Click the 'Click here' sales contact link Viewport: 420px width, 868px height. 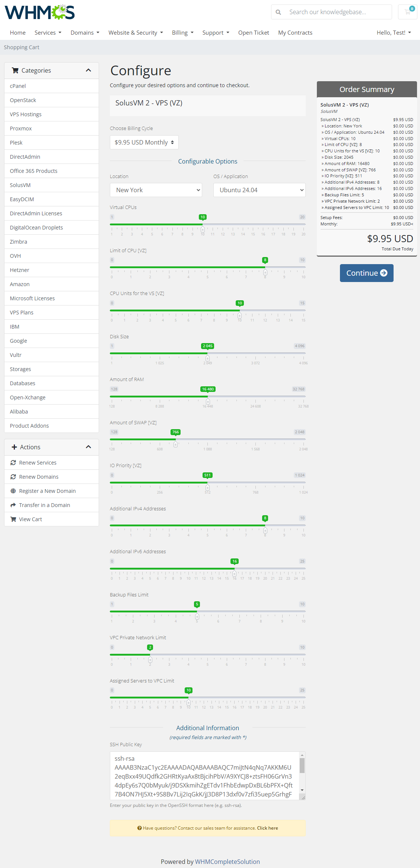[x=267, y=828]
